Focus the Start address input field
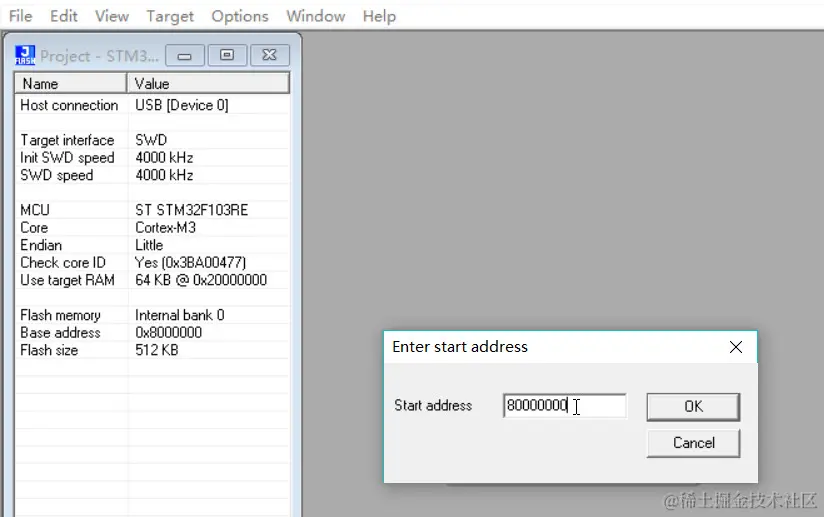 [x=564, y=406]
